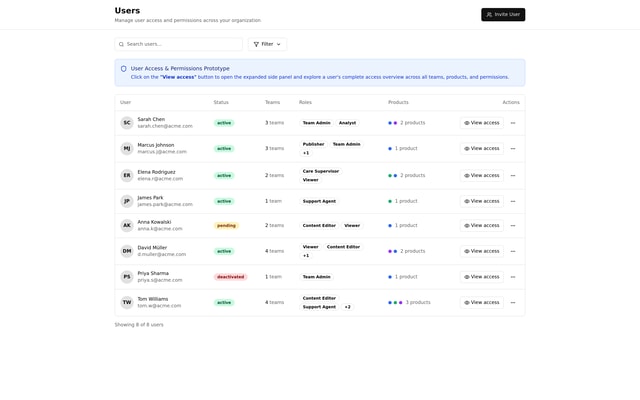Screen dimensions: 640x400
Task: Click the Publisher role badge for Marcus Johnson
Action: [x=313, y=144]
